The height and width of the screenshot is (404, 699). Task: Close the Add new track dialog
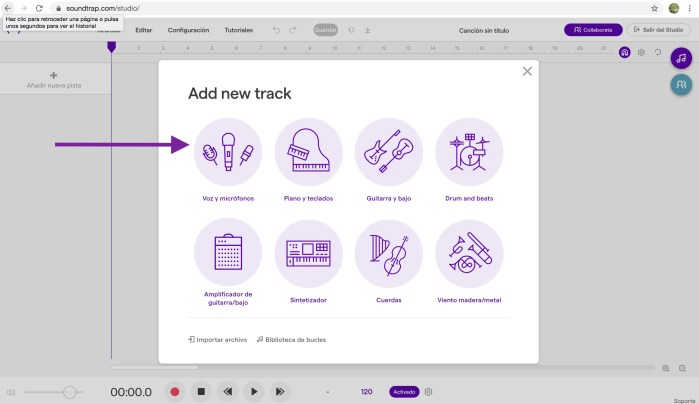coord(527,71)
